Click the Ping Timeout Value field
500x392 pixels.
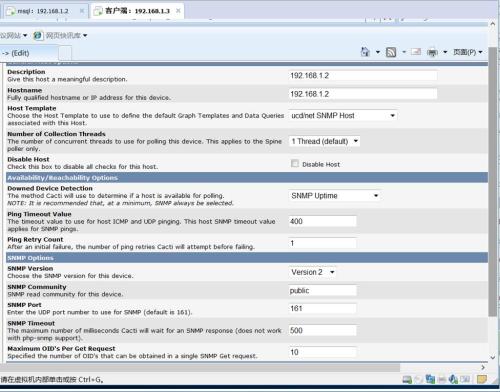323,221
